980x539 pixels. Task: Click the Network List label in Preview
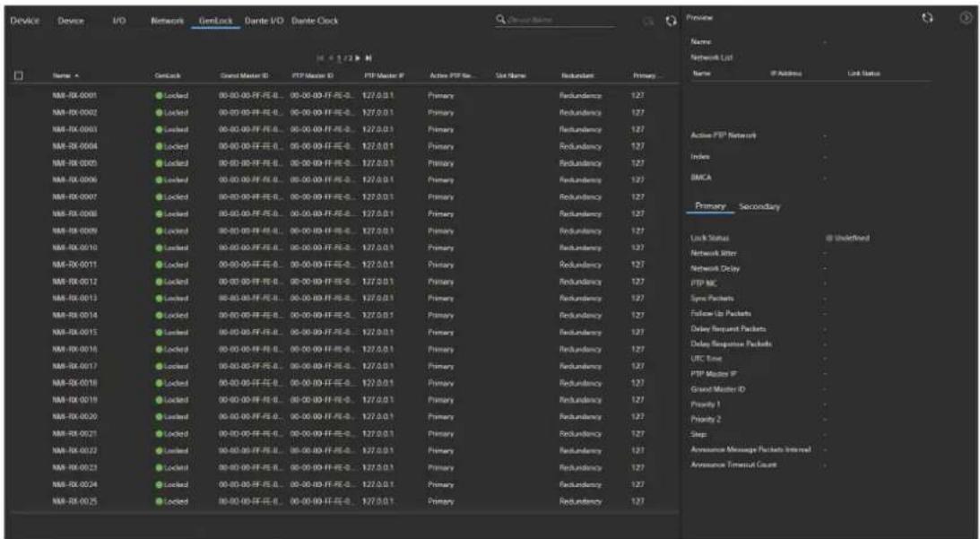point(712,57)
